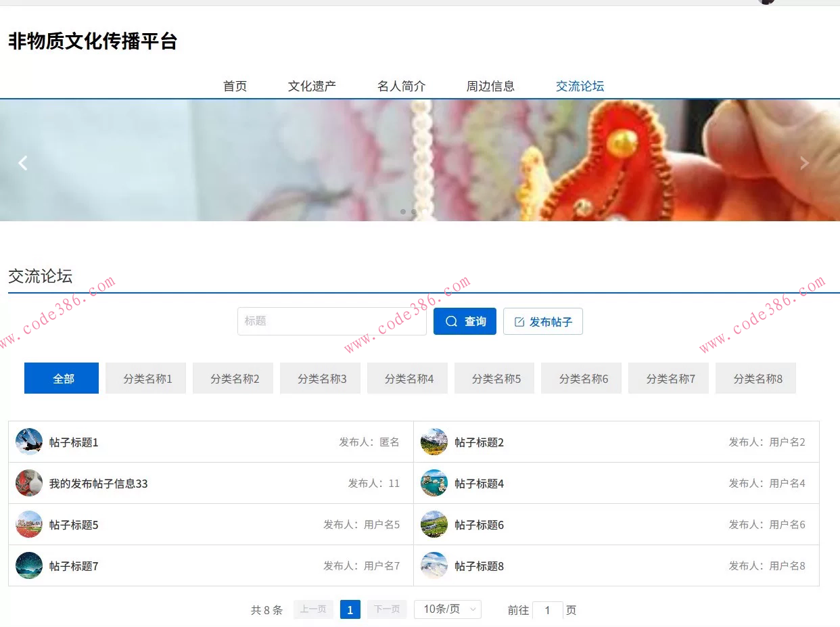Screen dimensions: 840x627
Task: Click the avatar thumbnail beside 帖子标题1
Action: [x=29, y=442]
